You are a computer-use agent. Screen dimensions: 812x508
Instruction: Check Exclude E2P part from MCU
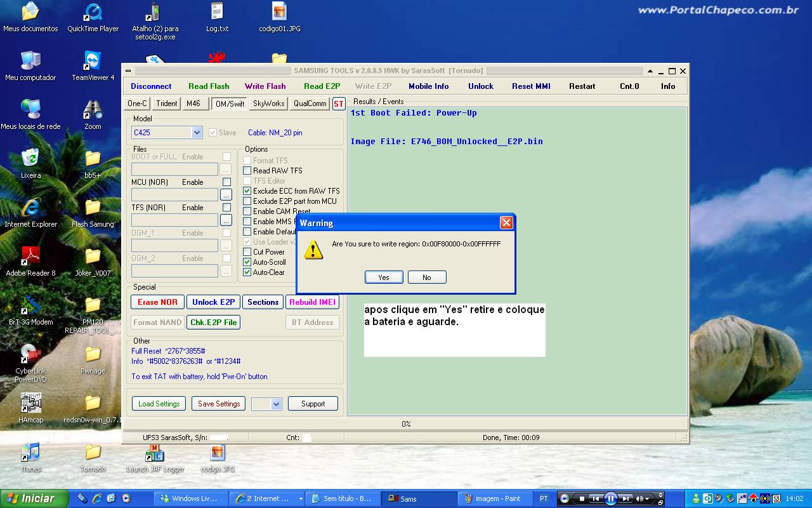click(247, 201)
